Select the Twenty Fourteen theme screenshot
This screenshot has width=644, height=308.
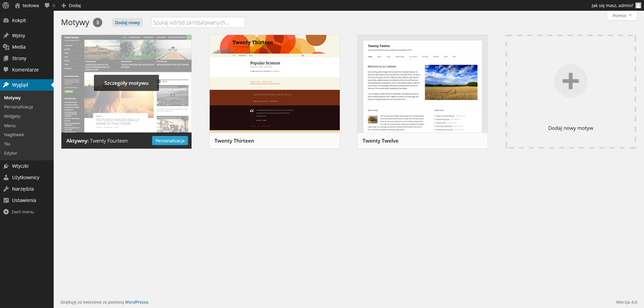pos(127,84)
